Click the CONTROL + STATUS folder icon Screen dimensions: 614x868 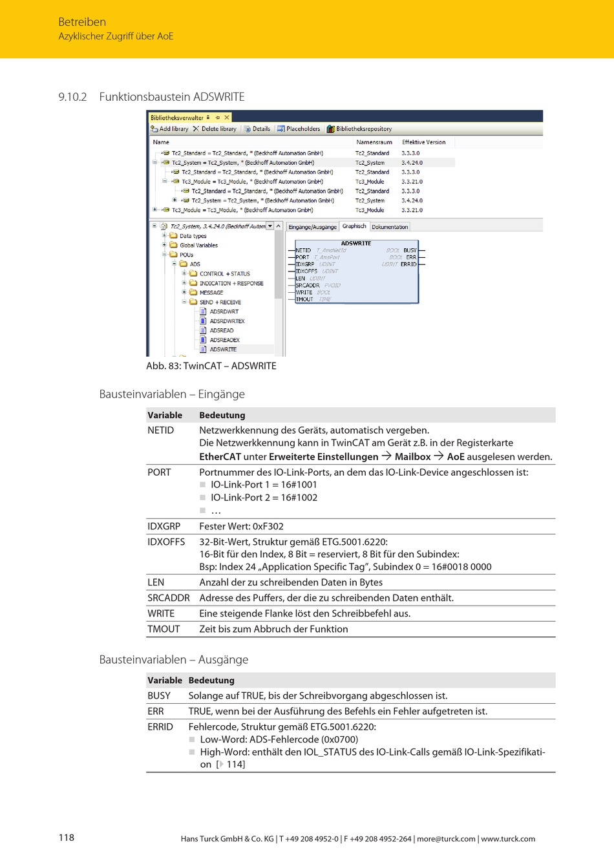[193, 273]
